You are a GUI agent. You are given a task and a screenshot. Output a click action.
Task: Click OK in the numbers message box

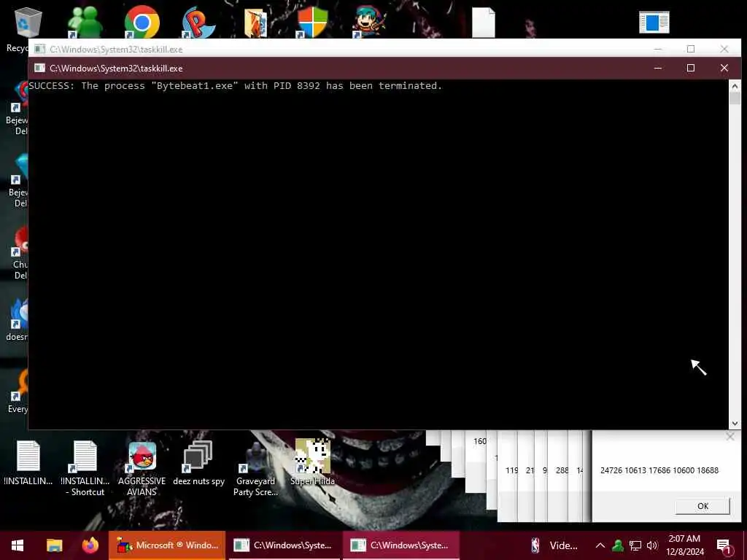coord(703,506)
